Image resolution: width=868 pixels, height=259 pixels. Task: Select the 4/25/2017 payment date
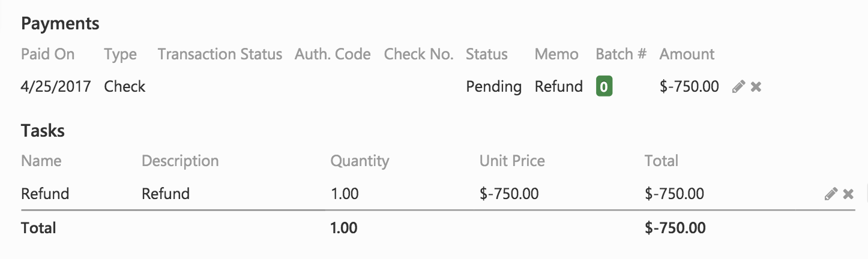pyautogui.click(x=56, y=87)
